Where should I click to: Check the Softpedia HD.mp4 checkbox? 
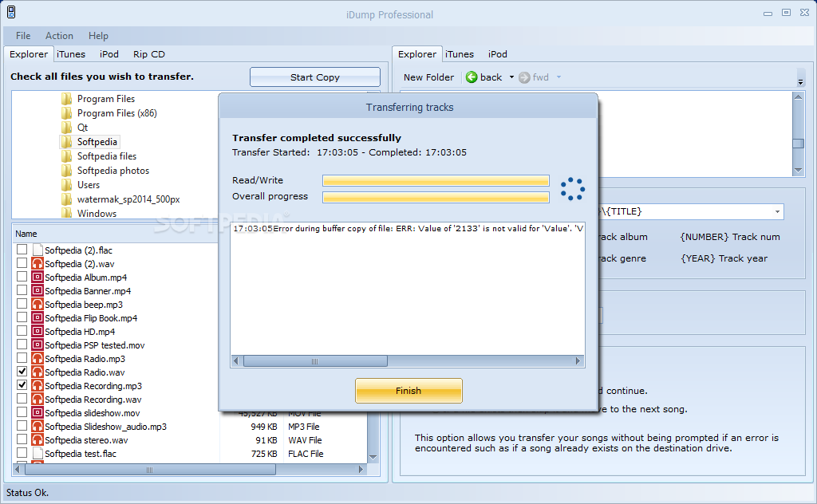tap(22, 331)
